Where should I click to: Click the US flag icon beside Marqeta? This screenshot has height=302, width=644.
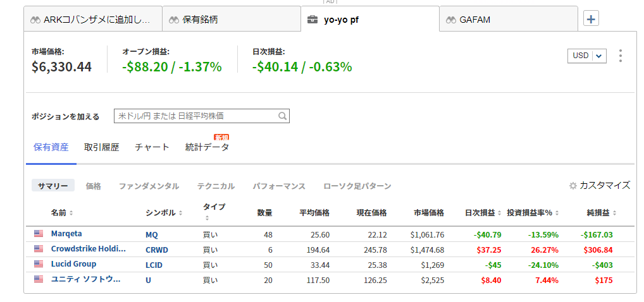39,234
